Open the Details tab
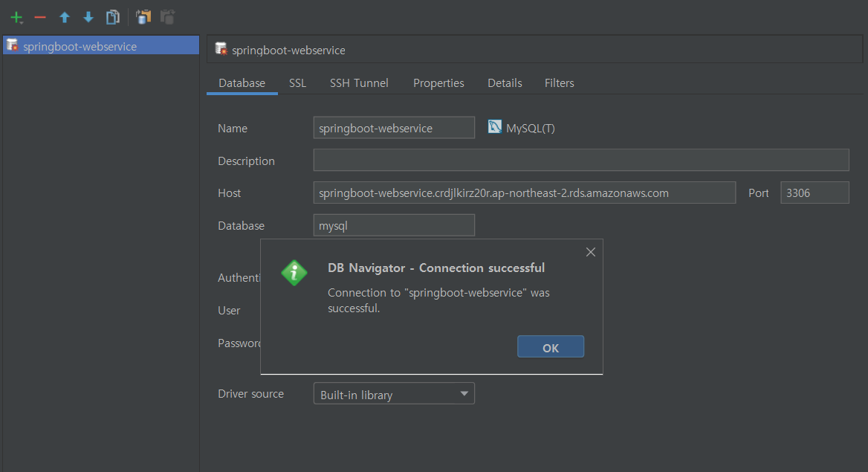 [x=505, y=83]
